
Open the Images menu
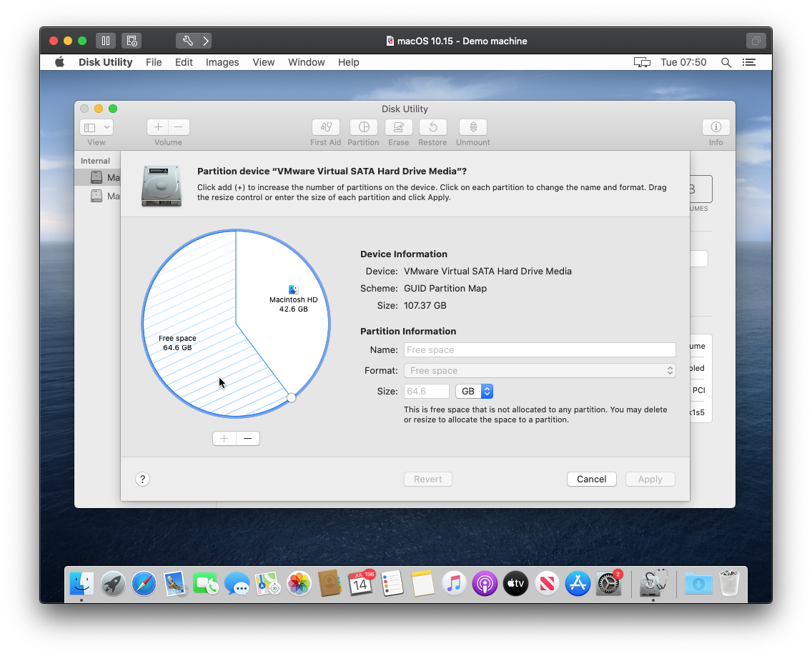222,62
